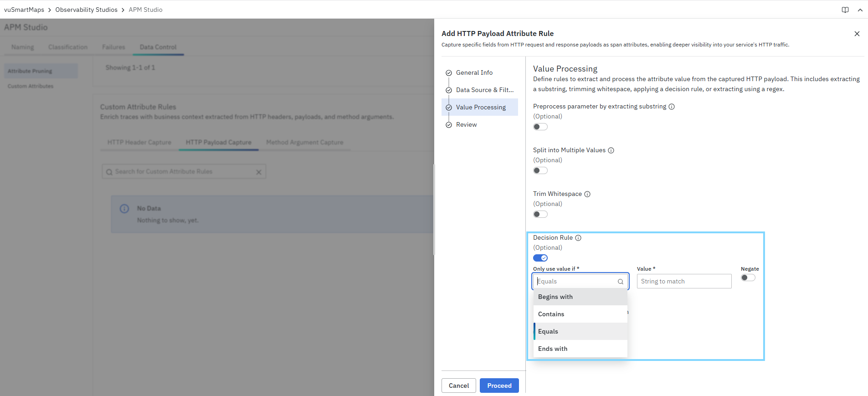This screenshot has width=868, height=396.
Task: Click info icon beside Trim Whitespace
Action: [587, 194]
